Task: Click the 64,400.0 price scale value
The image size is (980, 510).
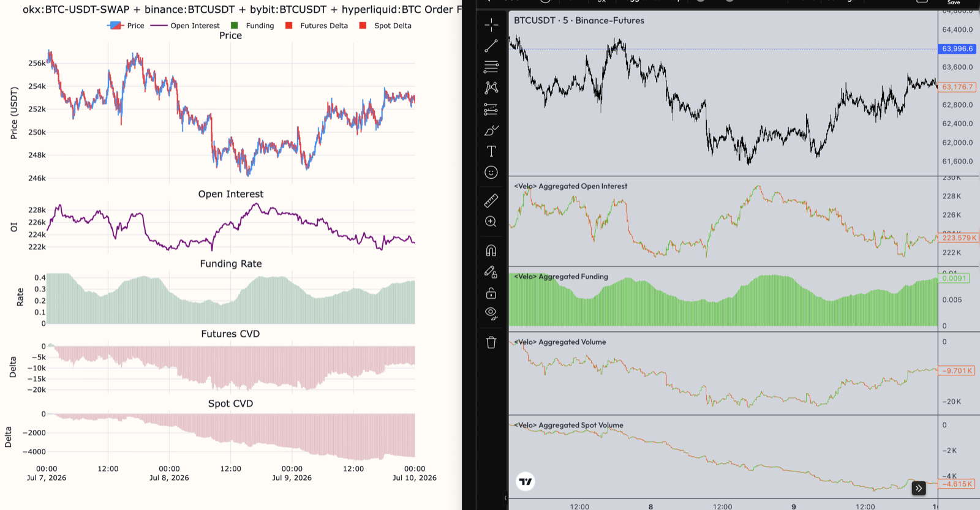Action: click(x=957, y=29)
